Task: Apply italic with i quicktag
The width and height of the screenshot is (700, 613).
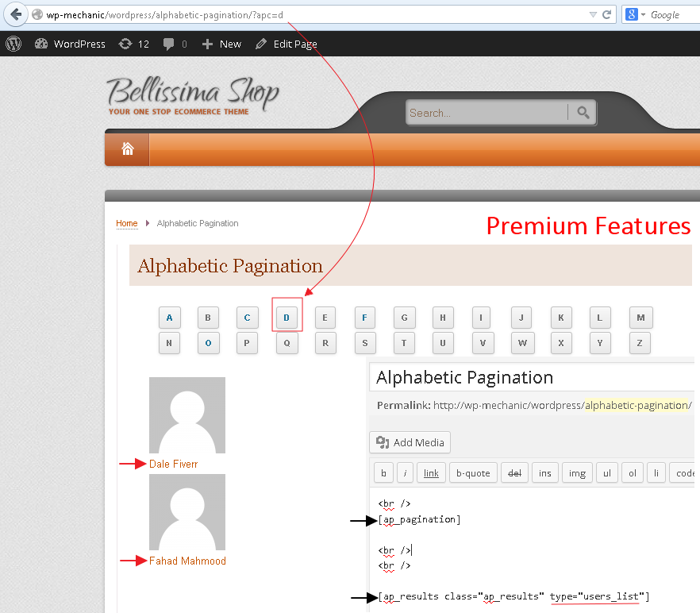Action: [x=405, y=473]
